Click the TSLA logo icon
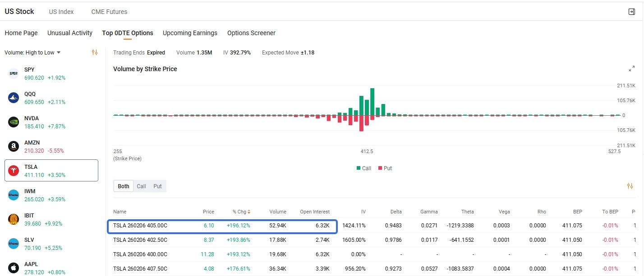Screen dimensions: 644x276 click(x=14, y=171)
